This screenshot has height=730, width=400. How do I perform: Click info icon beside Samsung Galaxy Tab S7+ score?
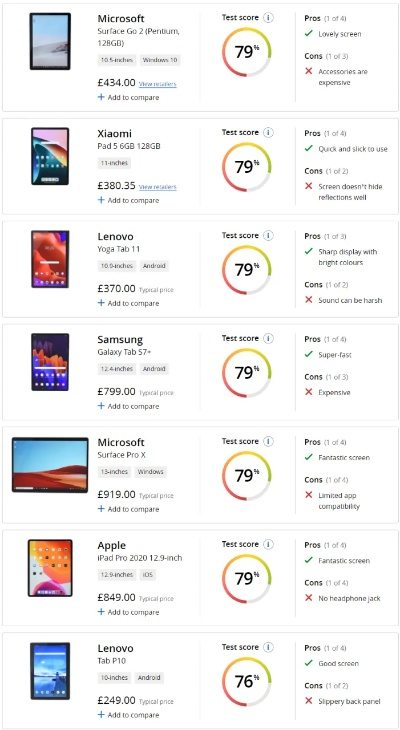pyautogui.click(x=268, y=338)
